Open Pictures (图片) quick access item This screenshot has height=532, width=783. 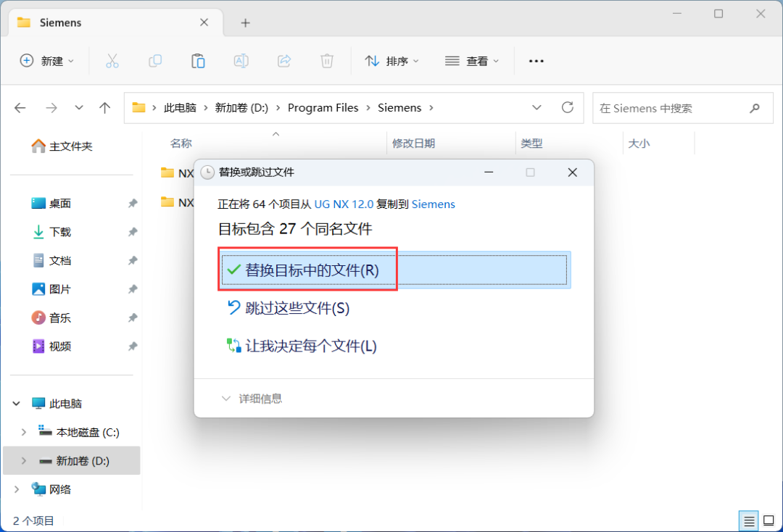(x=51, y=289)
